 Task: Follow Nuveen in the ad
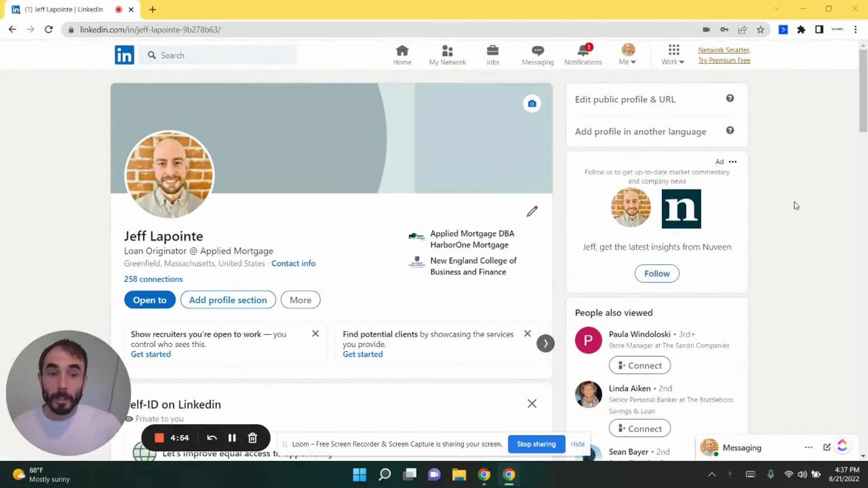656,273
